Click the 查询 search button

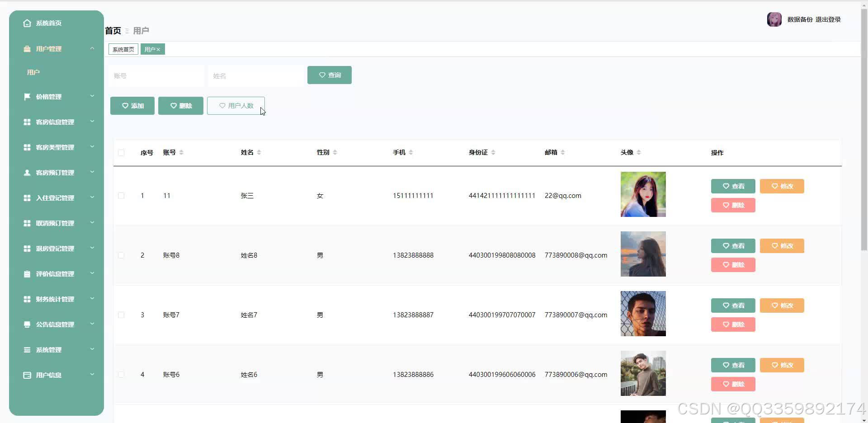tap(330, 75)
